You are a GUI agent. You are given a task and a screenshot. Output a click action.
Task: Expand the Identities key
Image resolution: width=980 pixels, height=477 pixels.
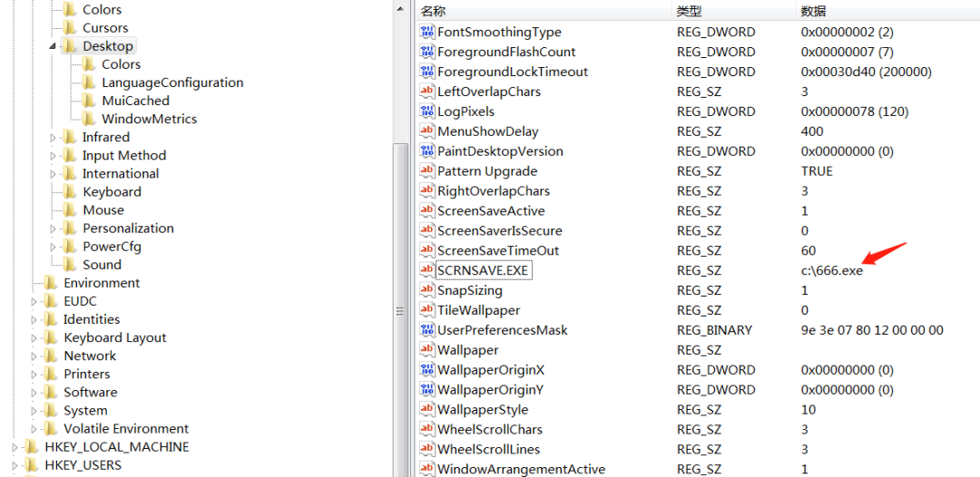[34, 320]
